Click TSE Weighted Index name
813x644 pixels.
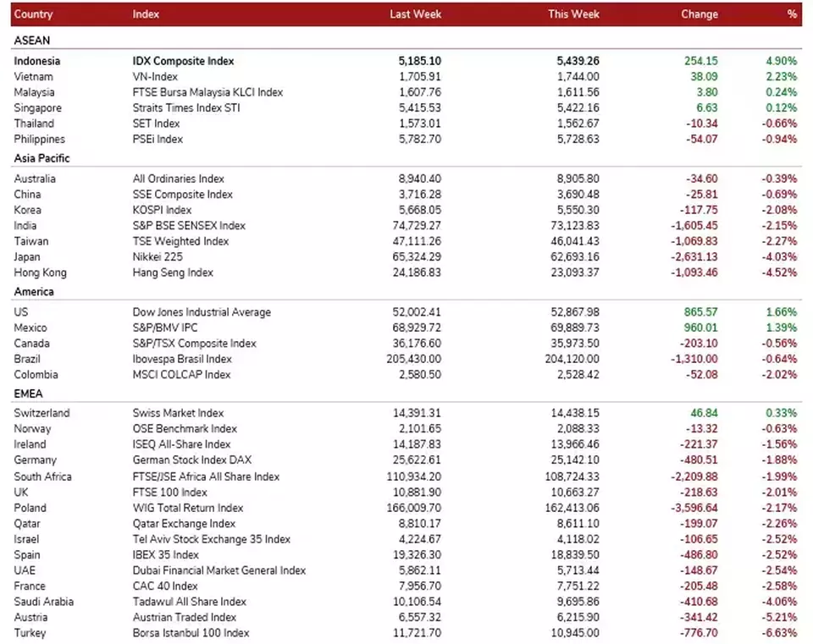[180, 241]
